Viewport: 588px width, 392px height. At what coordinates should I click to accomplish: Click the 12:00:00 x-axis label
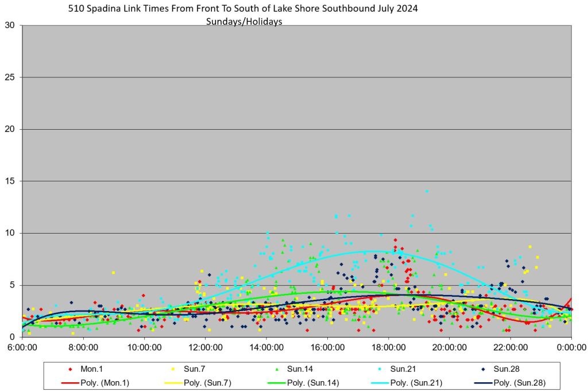[205, 348]
